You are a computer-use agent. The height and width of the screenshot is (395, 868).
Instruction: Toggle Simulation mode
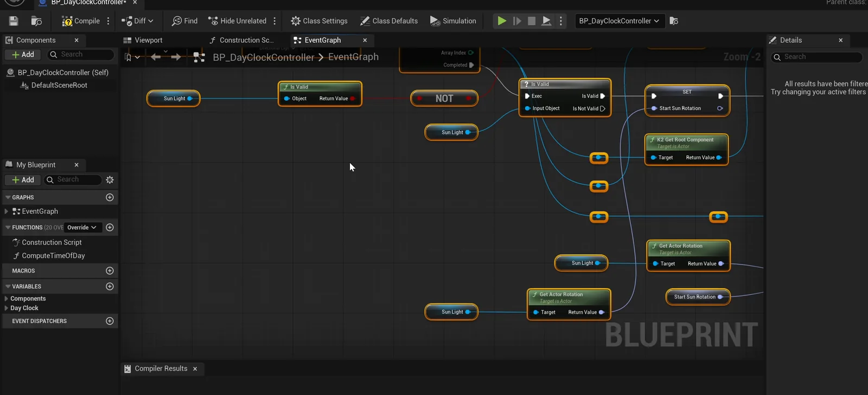[453, 21]
